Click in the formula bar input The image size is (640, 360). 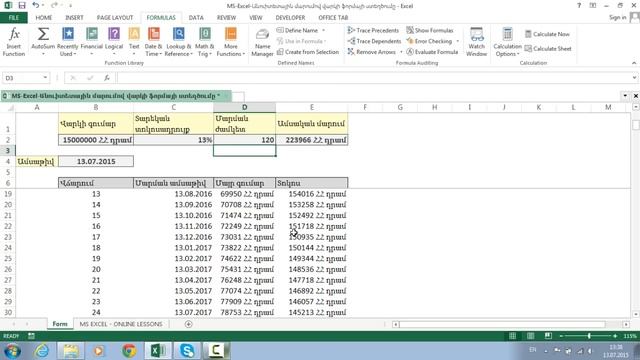373,78
